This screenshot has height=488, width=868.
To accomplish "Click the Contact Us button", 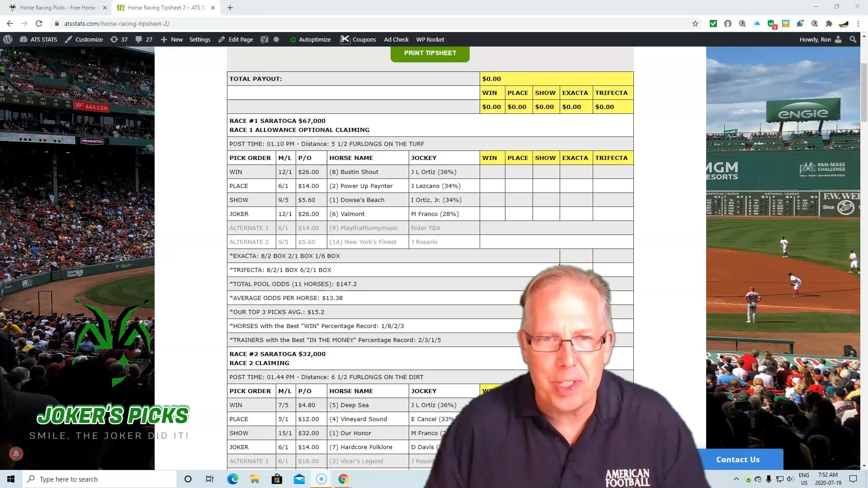I will 738,460.
